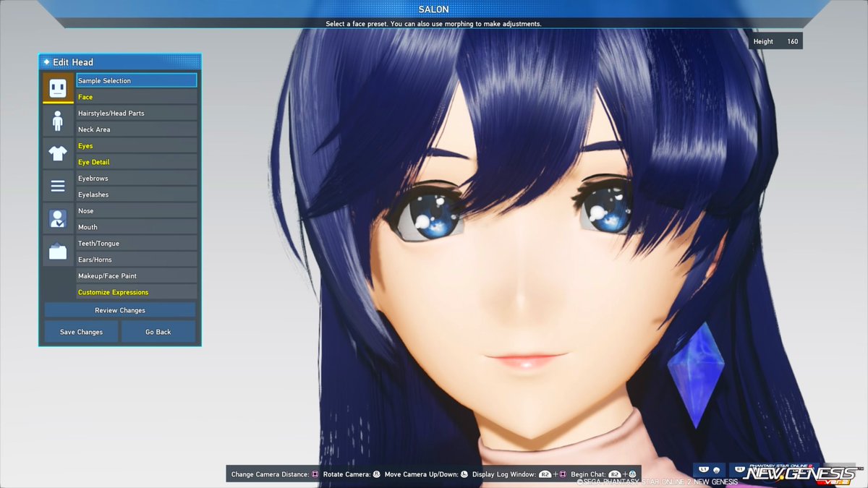Click the Display Log Window hint
This screenshot has height=488, width=868.
coord(519,474)
